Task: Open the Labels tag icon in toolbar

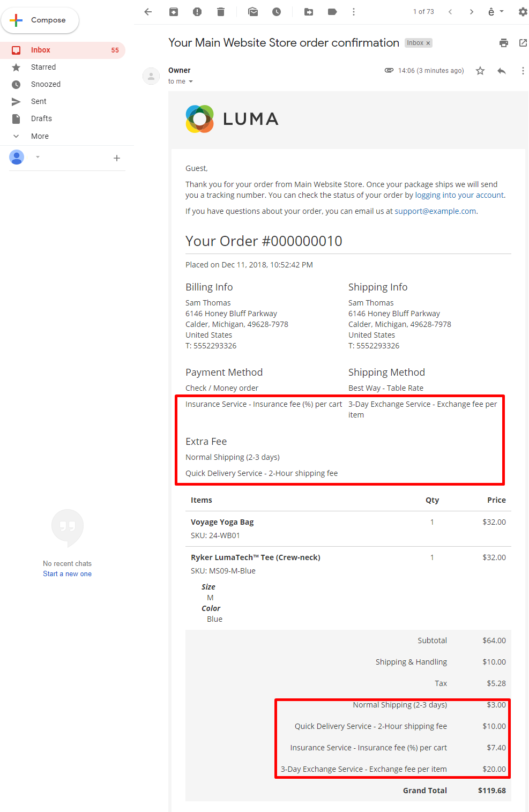Action: coord(332,12)
